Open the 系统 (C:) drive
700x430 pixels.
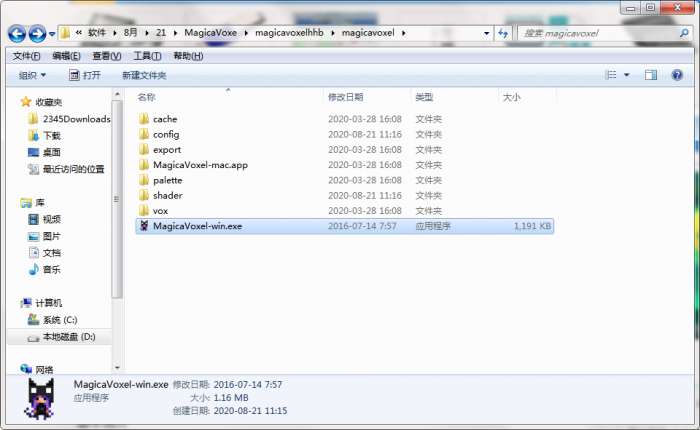coord(60,320)
